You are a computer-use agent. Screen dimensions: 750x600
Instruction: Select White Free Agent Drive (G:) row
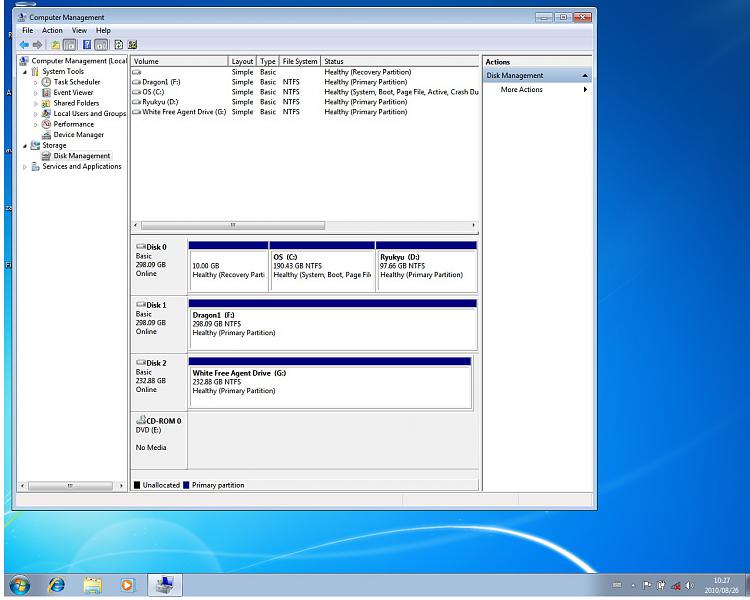coord(305,112)
